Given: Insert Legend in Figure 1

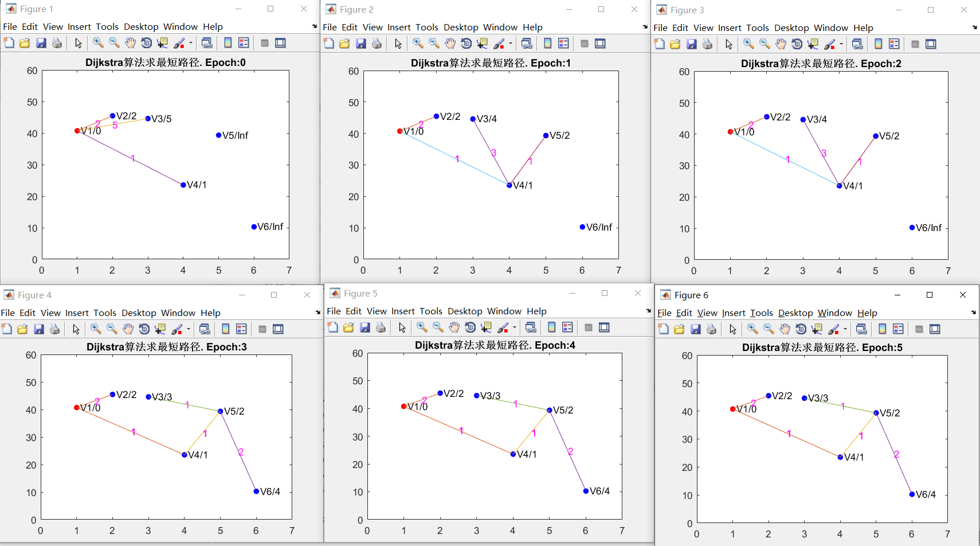Looking at the screenshot, I should [x=244, y=43].
